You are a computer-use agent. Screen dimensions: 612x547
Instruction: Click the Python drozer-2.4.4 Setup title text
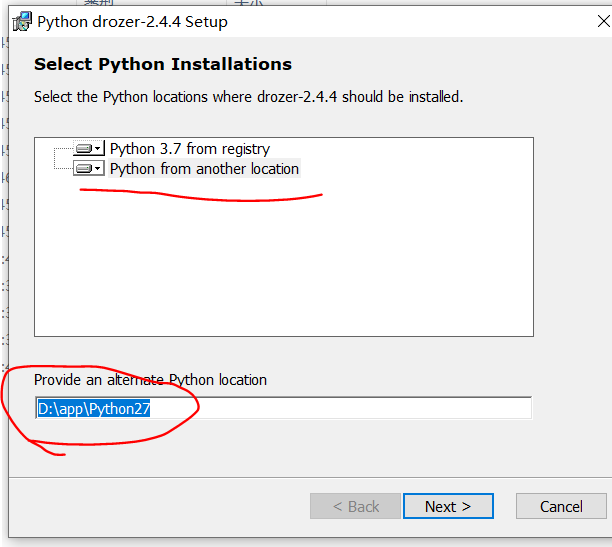coord(132,22)
